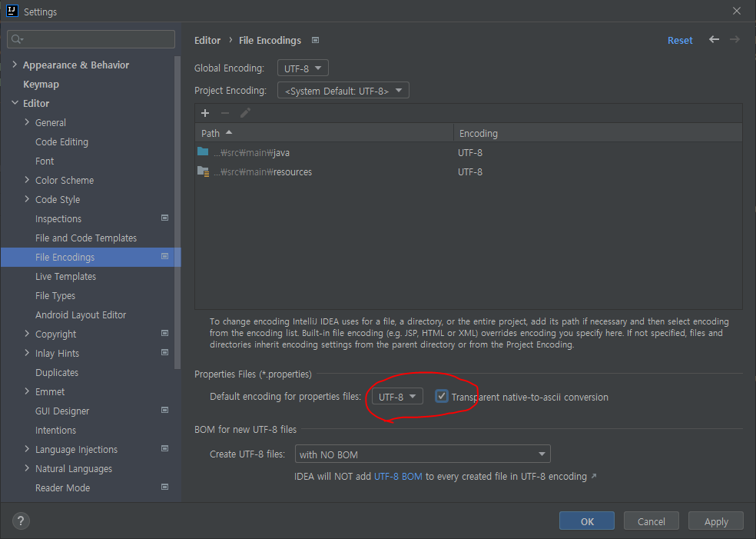Go forward with the right arrow icon

[x=734, y=39]
